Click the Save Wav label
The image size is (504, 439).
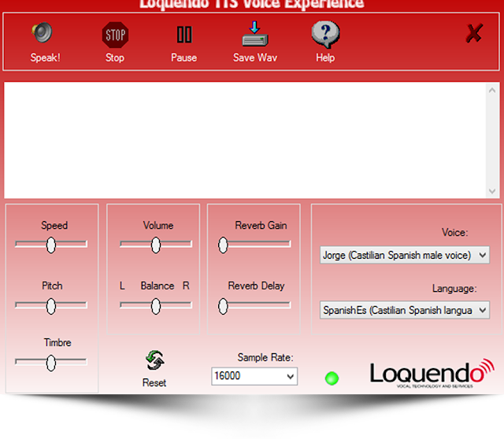[x=255, y=57]
